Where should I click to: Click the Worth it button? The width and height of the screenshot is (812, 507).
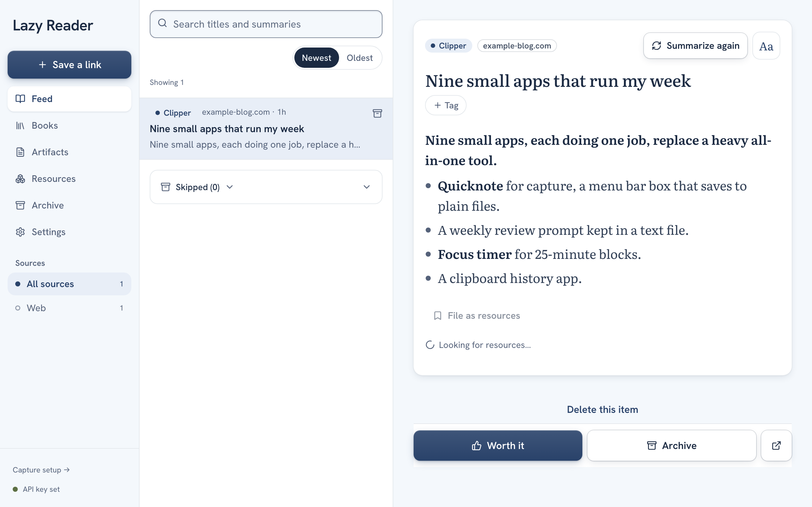click(498, 445)
